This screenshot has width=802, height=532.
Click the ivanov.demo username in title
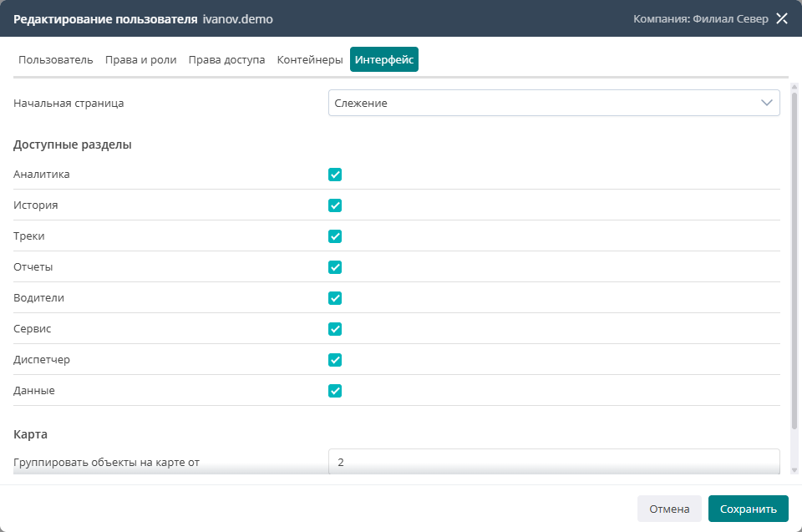click(238, 19)
